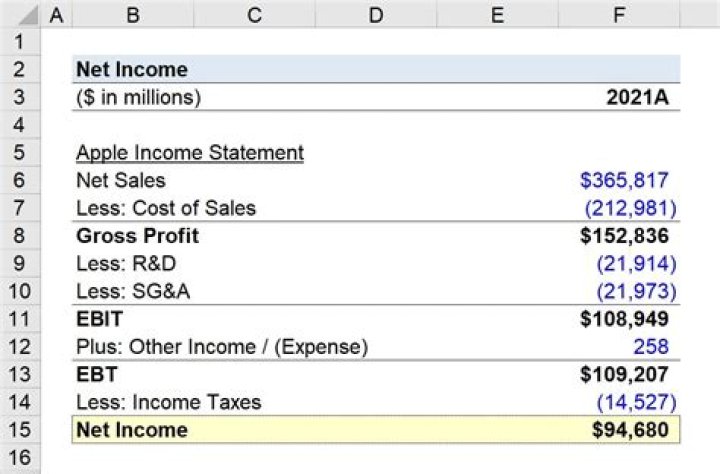This screenshot has width=720, height=474.
Task: Select the Gross Profit label cell
Action: tap(137, 236)
